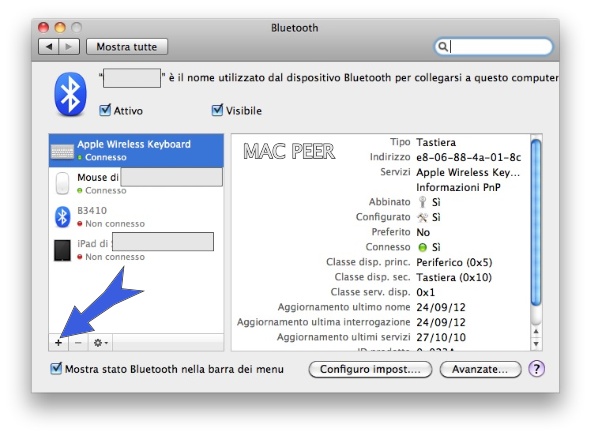Select the B3410 device row

pos(136,217)
